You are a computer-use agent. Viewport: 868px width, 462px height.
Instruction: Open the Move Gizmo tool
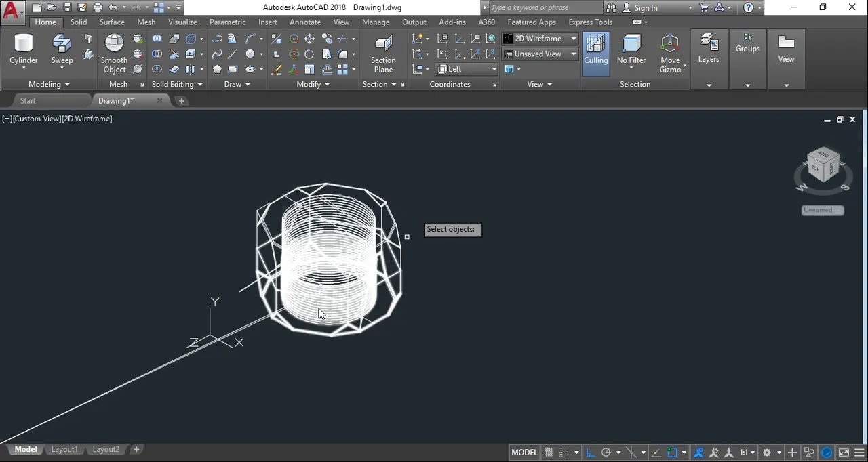[x=670, y=53]
